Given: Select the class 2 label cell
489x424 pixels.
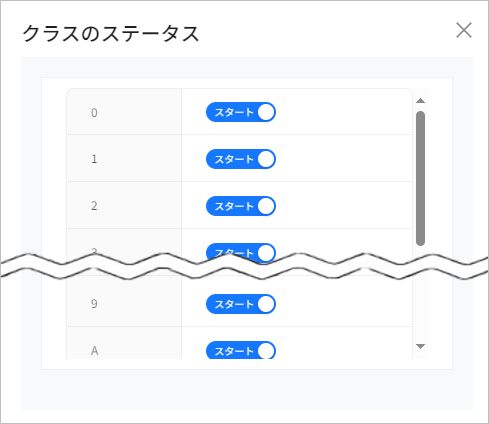Looking at the screenshot, I should pos(124,205).
